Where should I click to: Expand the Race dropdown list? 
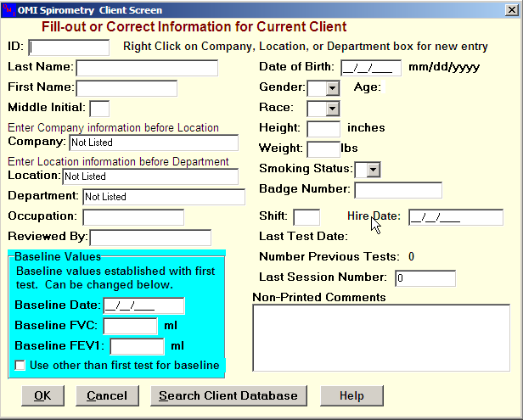coord(332,109)
